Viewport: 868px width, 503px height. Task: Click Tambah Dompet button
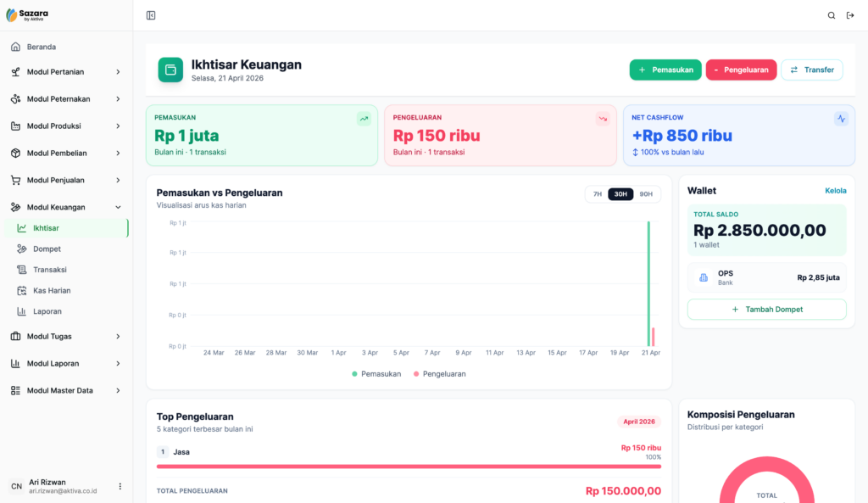[x=766, y=309]
